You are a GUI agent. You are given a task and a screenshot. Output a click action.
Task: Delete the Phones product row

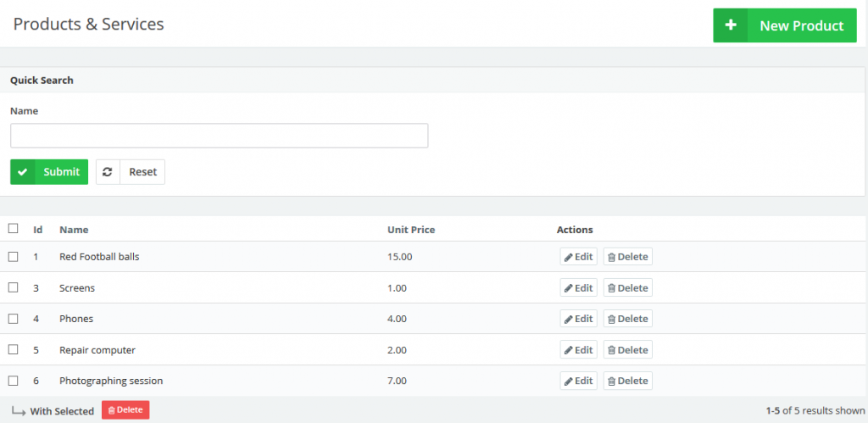(x=627, y=319)
